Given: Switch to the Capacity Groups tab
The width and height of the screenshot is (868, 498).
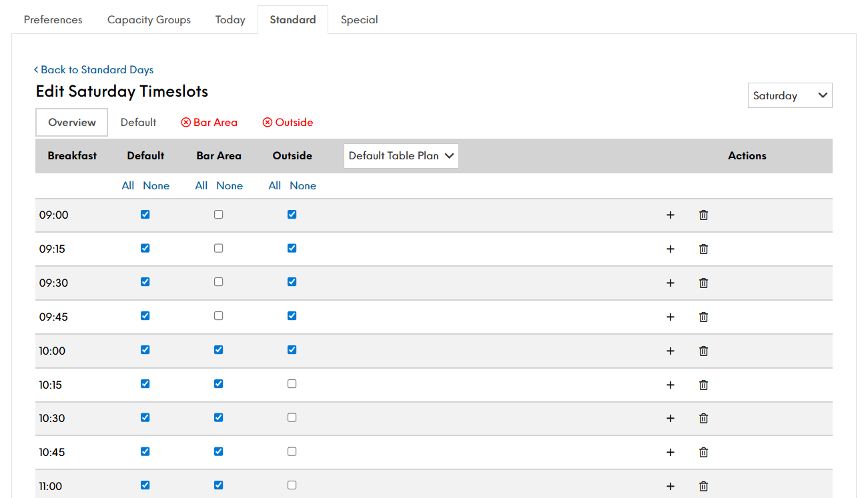Looking at the screenshot, I should tap(149, 19).
